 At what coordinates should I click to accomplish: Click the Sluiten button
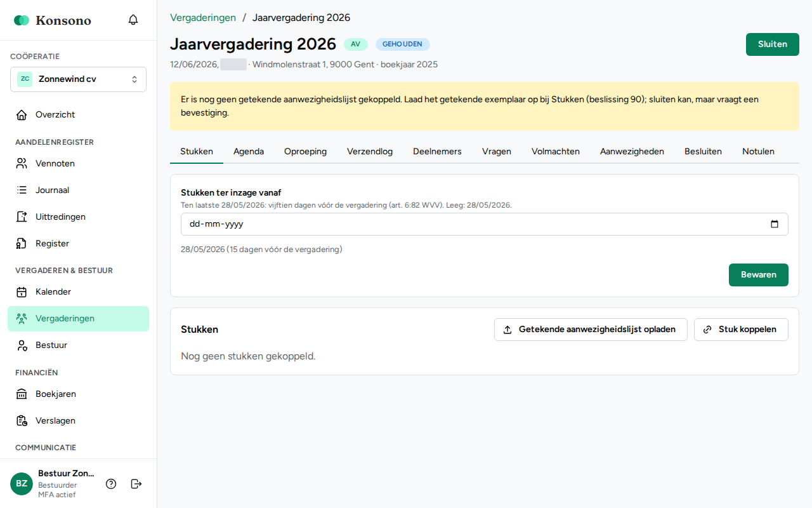tap(773, 44)
